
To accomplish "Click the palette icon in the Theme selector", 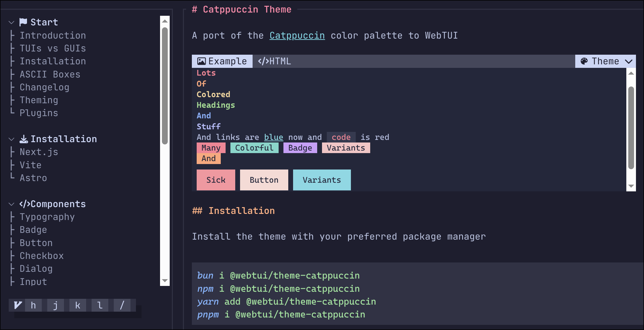I will (x=585, y=61).
